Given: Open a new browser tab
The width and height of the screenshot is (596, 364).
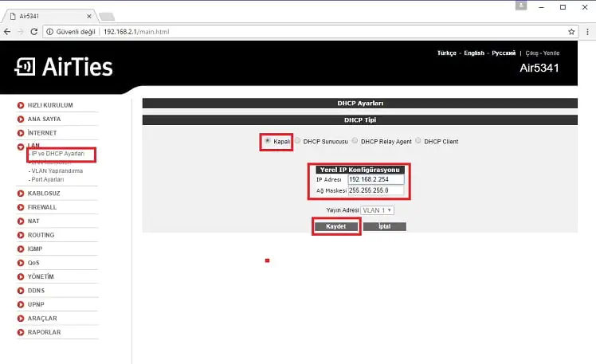Looking at the screenshot, I should [107, 17].
